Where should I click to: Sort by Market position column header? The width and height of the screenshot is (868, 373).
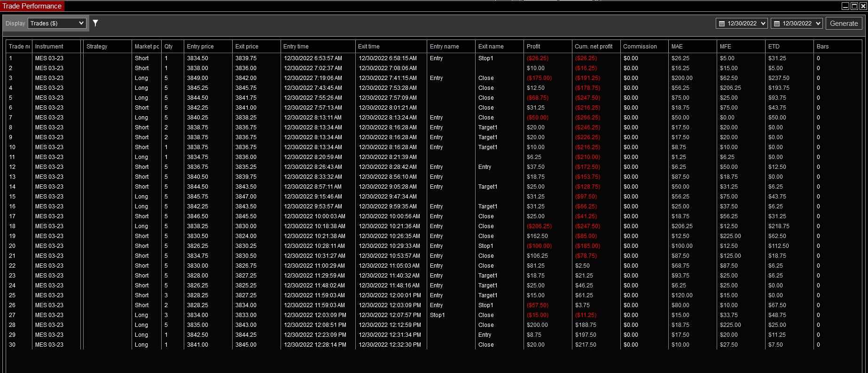[x=147, y=47]
